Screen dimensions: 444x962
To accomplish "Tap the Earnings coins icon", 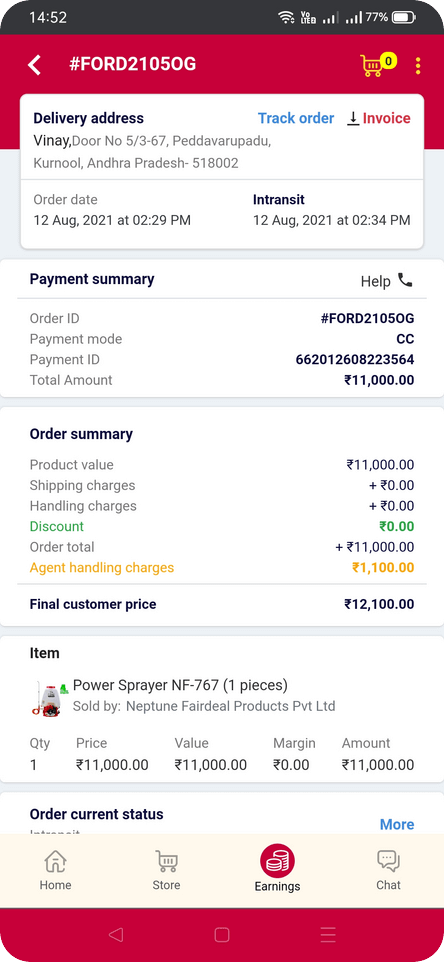I will click(277, 861).
